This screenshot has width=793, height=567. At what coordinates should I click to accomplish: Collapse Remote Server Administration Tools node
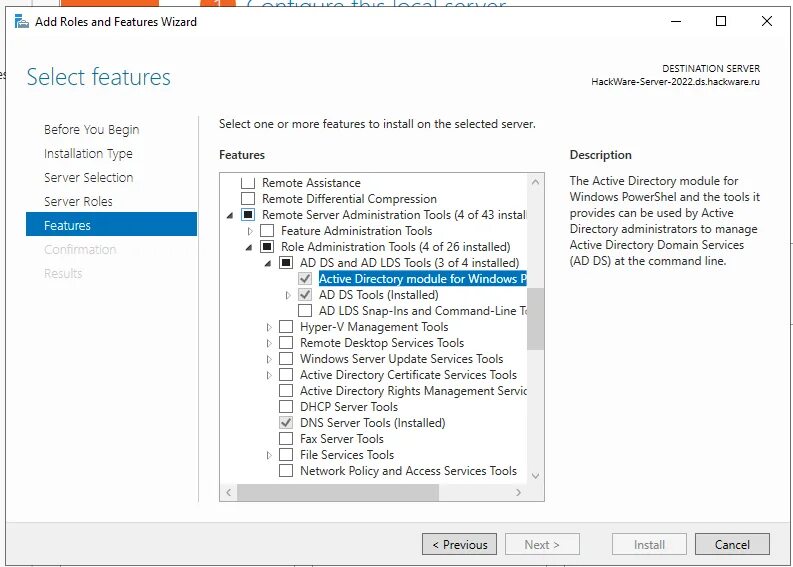tap(230, 215)
